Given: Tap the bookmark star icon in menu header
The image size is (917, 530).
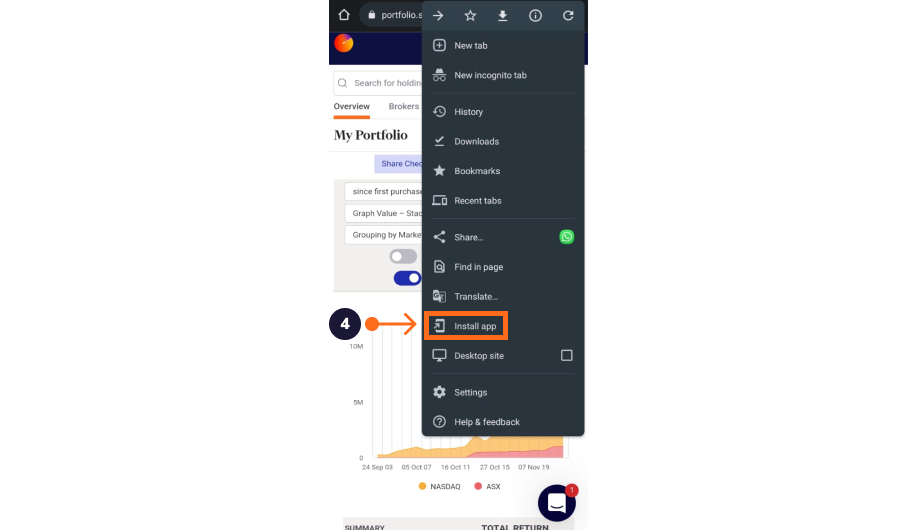Looking at the screenshot, I should pyautogui.click(x=470, y=16).
